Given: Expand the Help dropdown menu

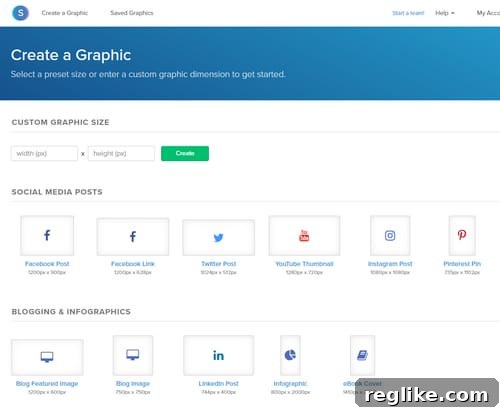Looking at the screenshot, I should [x=445, y=13].
